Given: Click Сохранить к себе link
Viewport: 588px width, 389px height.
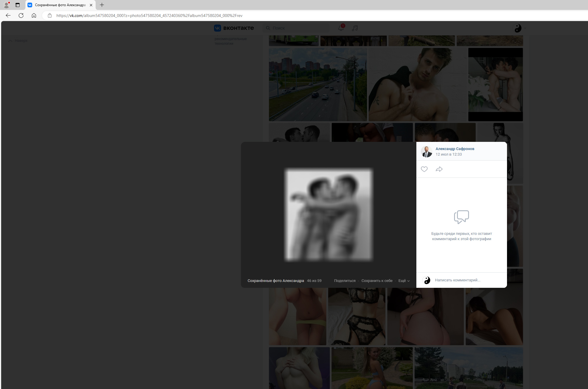Looking at the screenshot, I should pos(377,281).
